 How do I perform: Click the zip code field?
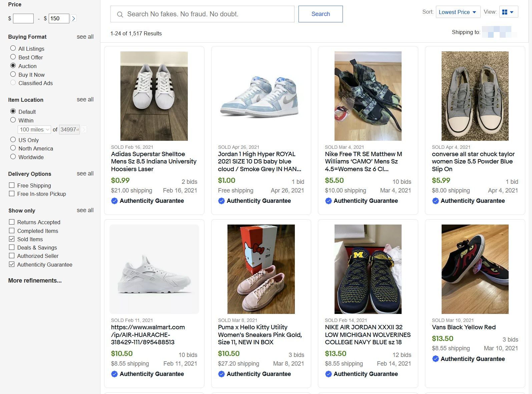tap(69, 129)
